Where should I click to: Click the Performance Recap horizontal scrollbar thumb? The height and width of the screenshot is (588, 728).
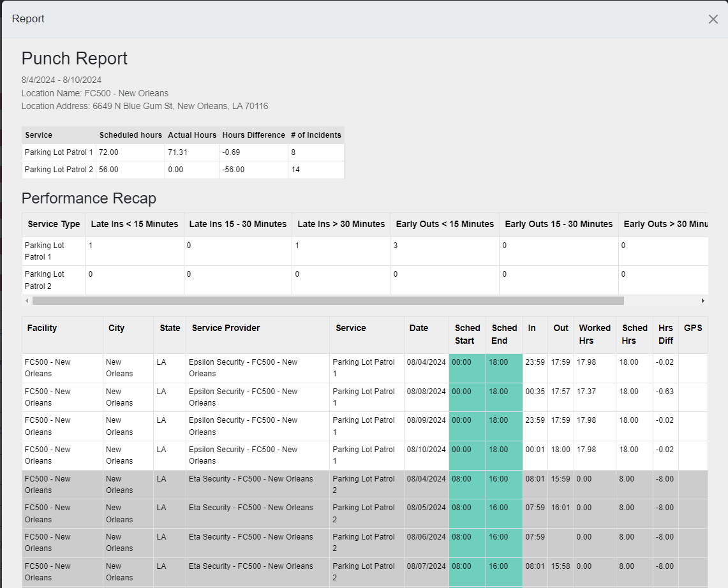coord(328,301)
